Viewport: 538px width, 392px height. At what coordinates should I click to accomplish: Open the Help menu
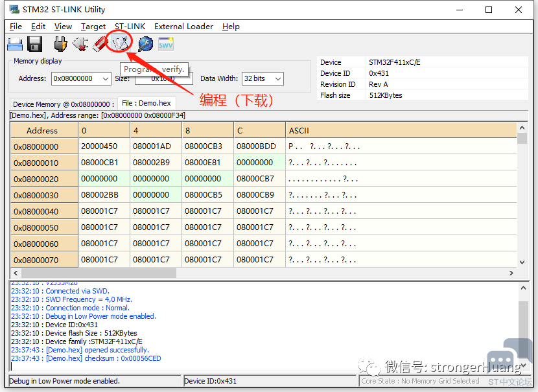[231, 27]
